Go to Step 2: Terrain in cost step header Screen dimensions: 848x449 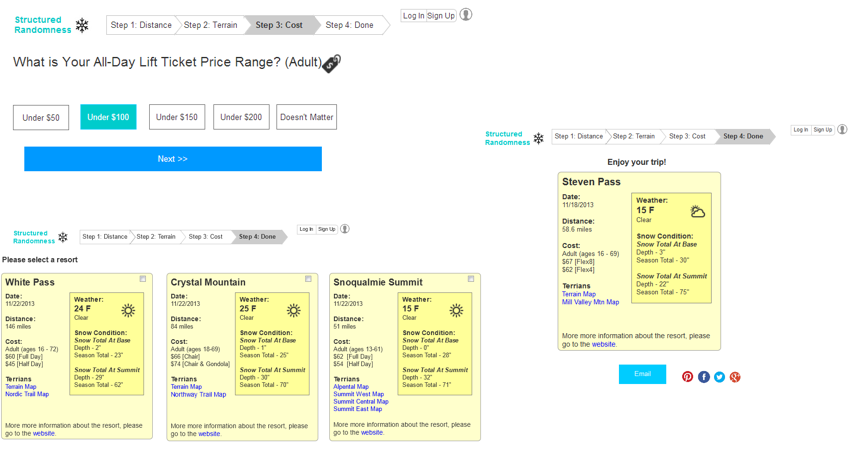click(210, 25)
